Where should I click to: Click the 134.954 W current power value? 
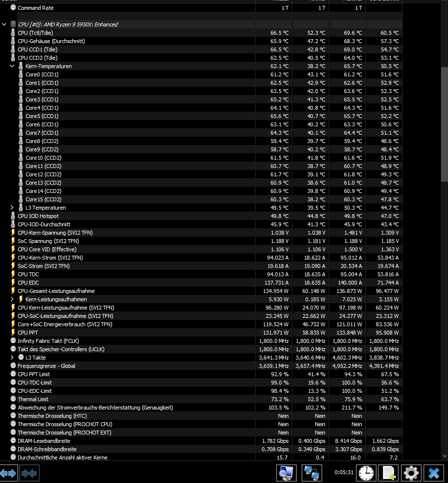point(276,291)
